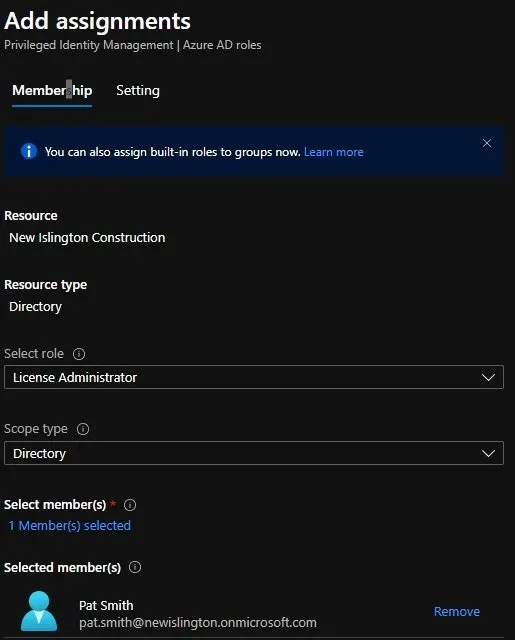Click the New Islington Construction resource value

(x=87, y=238)
